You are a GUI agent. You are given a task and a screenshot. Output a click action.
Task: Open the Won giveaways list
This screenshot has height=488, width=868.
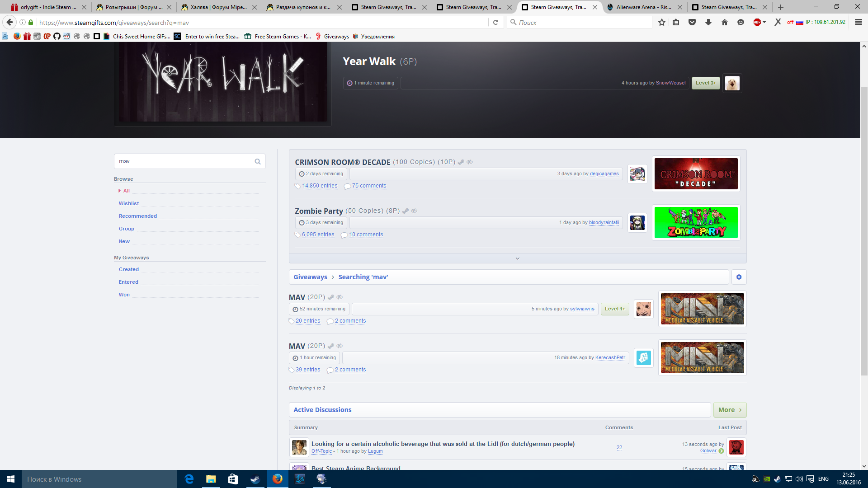point(124,295)
